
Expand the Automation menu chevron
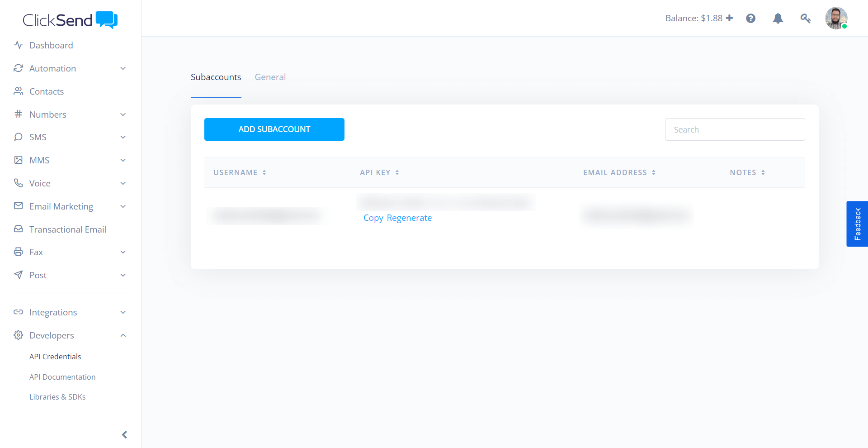(x=123, y=68)
